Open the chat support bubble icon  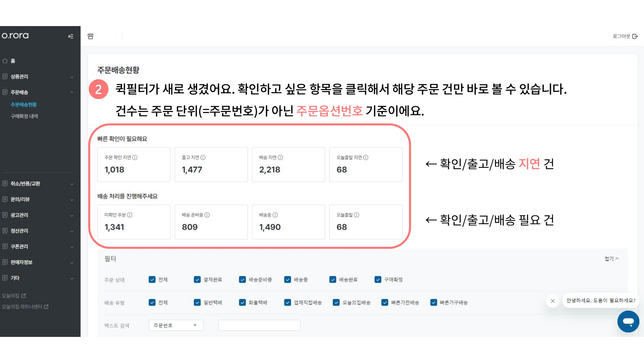(x=628, y=321)
